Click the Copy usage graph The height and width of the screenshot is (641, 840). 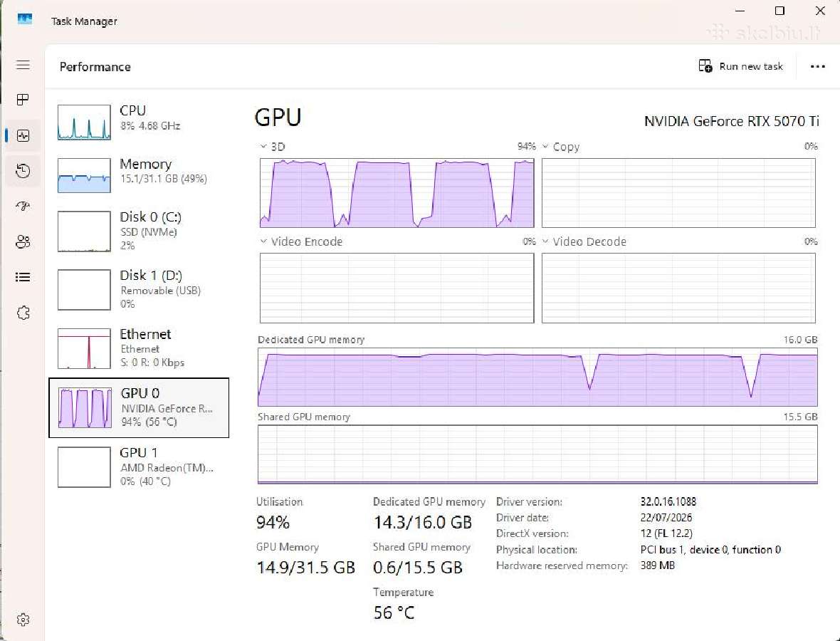point(678,193)
